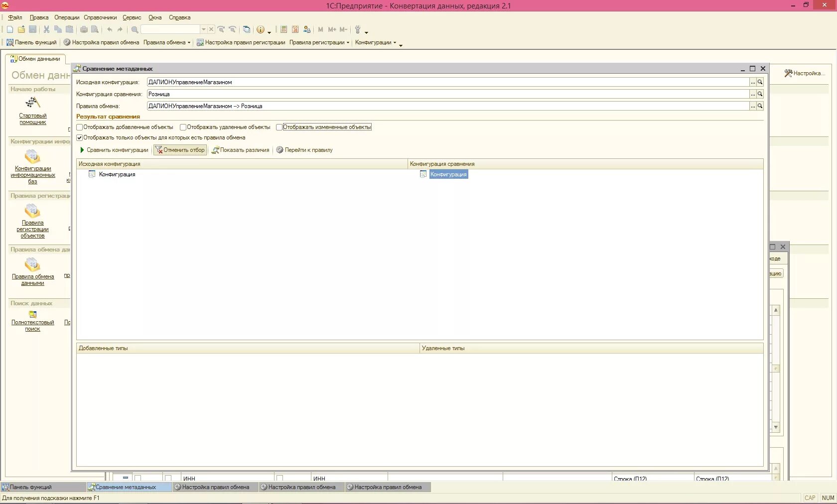Viewport: 837px width, 504px height.
Task: Click the Undo arrow icon
Action: click(x=109, y=29)
